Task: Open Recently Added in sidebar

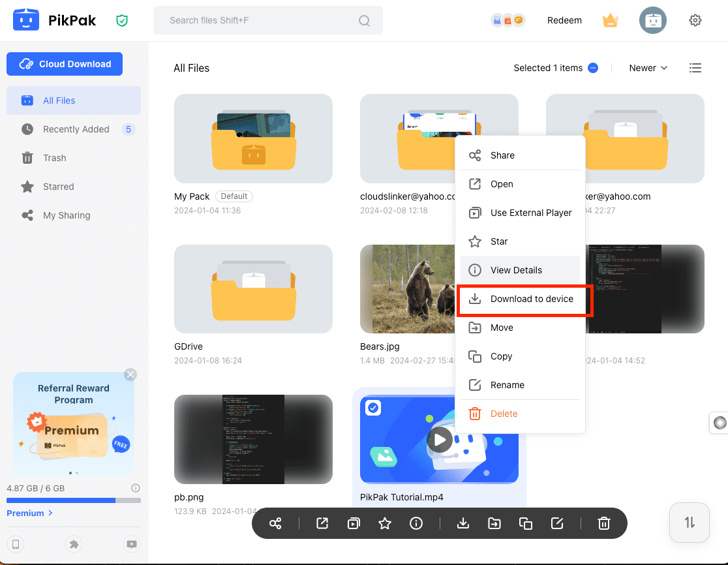Action: 73,129
